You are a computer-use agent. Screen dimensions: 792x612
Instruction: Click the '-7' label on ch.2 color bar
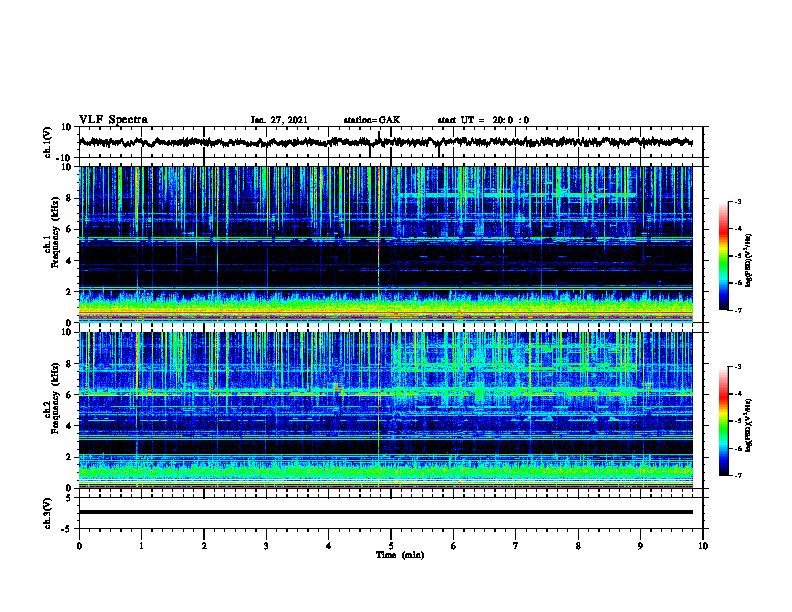pos(737,475)
